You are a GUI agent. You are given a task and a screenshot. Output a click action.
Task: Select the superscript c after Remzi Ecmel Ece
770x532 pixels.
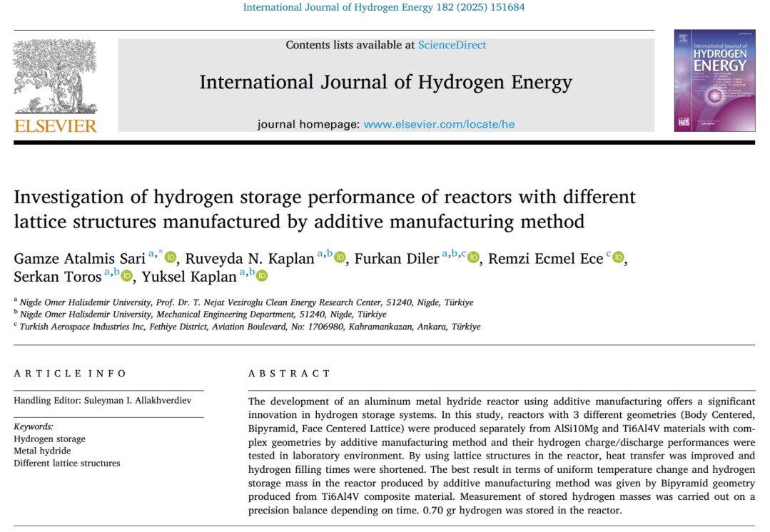coord(609,254)
